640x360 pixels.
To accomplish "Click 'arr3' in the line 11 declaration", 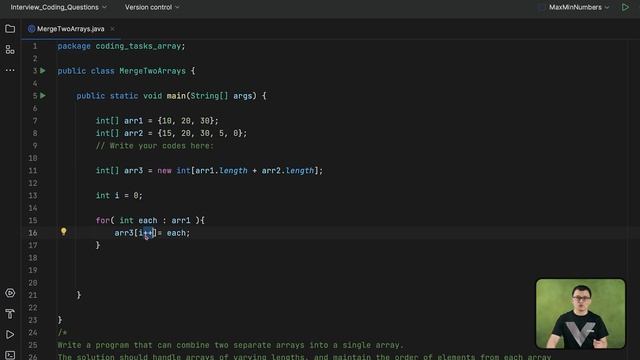I will pos(133,171).
